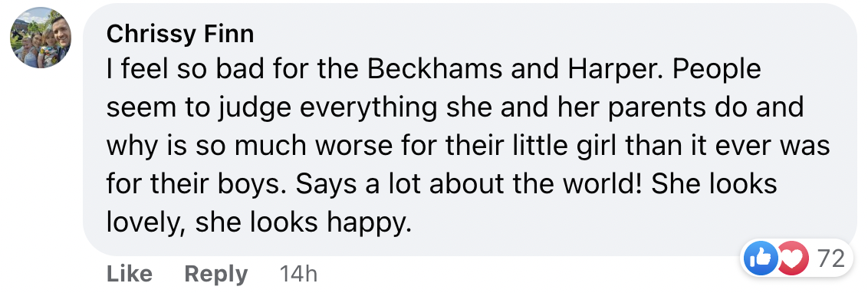868x293 pixels.
Task: Reply to Chrissy Finn's comment
Action: 216,274
